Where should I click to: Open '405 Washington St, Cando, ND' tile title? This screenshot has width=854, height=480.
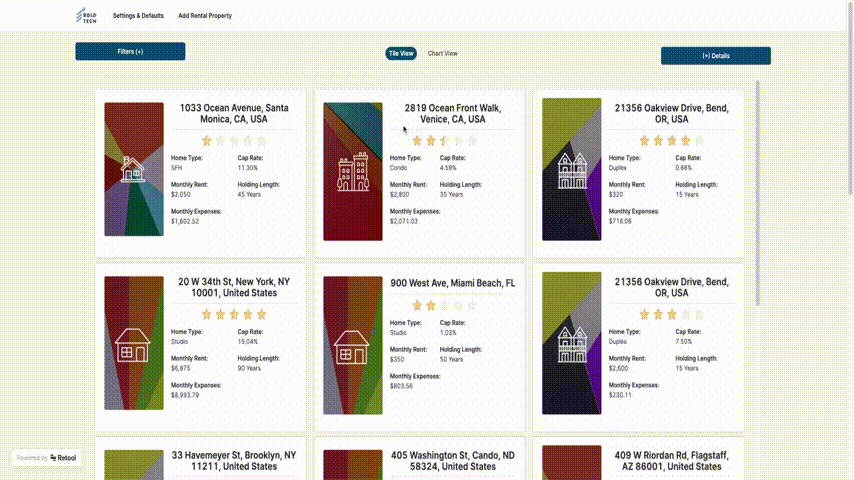click(x=453, y=461)
